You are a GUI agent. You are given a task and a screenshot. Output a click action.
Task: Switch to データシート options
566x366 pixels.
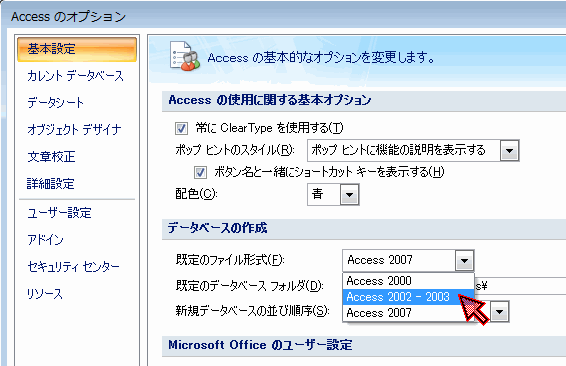[x=55, y=103]
